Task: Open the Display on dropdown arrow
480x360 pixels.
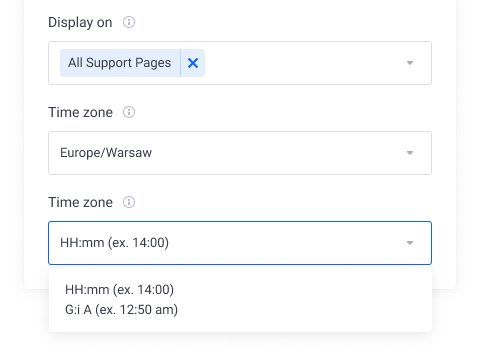Action: click(x=410, y=63)
